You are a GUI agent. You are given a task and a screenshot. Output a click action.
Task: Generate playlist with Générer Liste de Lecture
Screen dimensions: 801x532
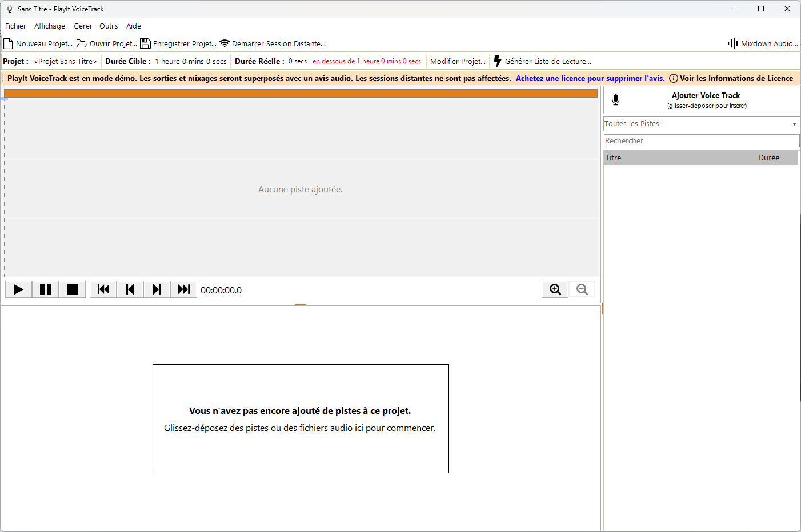542,61
